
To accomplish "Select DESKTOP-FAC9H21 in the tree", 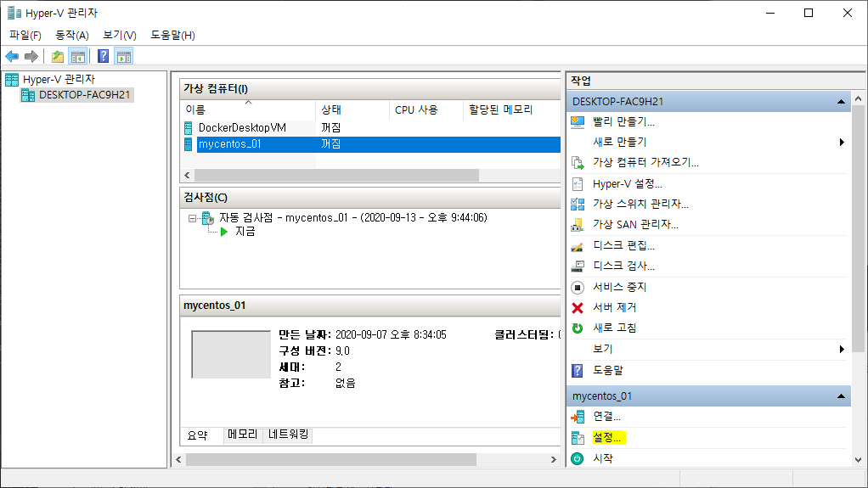I will 84,95.
